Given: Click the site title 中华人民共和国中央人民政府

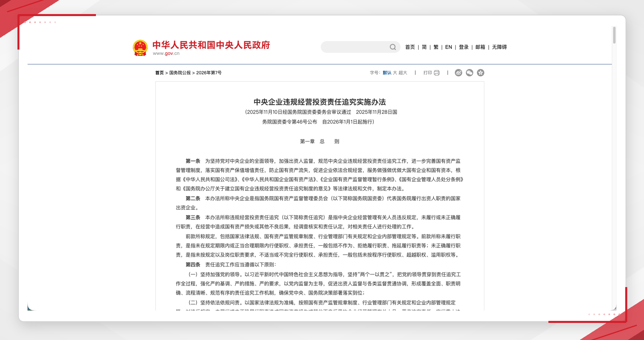Looking at the screenshot, I should click(211, 45).
